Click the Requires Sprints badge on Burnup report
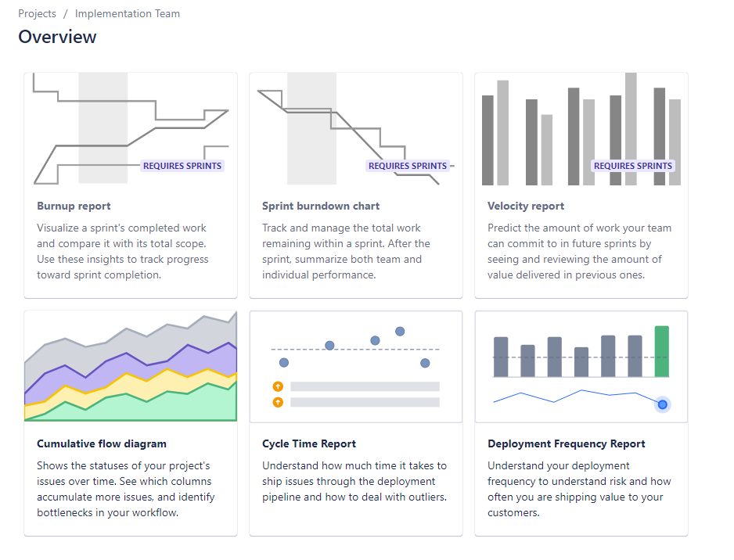The height and width of the screenshot is (560, 734). 182,166
